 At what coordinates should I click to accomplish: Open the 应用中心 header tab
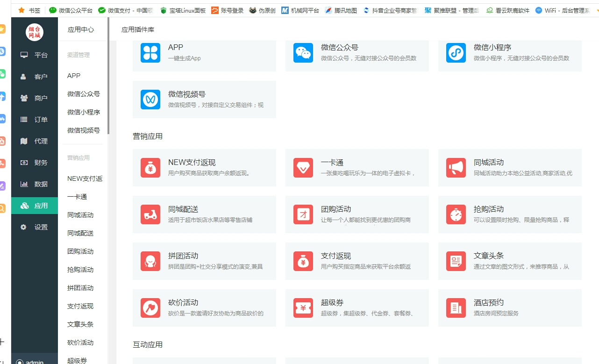pos(81,30)
